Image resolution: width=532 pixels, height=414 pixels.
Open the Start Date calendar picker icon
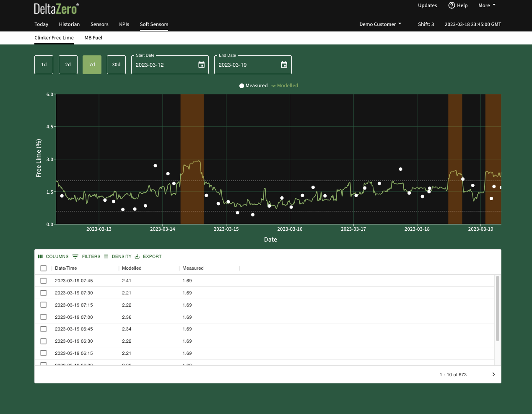(x=201, y=65)
